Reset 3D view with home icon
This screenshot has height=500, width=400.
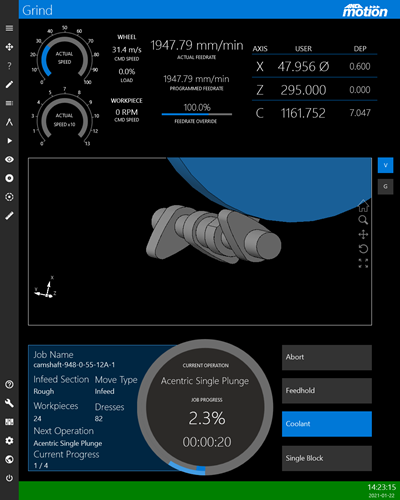(363, 206)
